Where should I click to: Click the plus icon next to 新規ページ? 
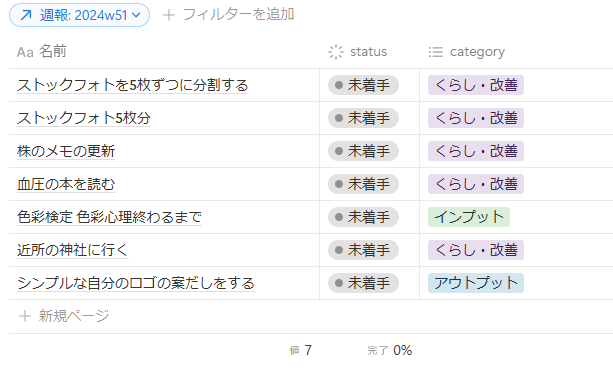(x=25, y=316)
